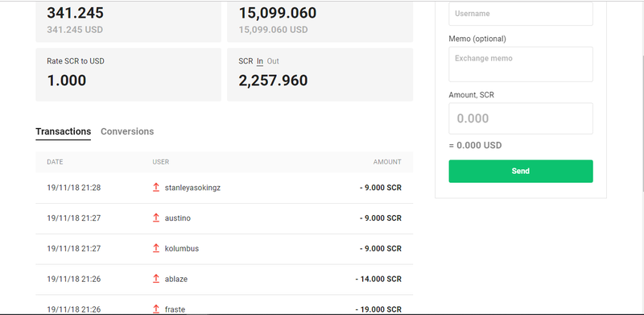
Task: Focus the Username input field
Action: 520,14
